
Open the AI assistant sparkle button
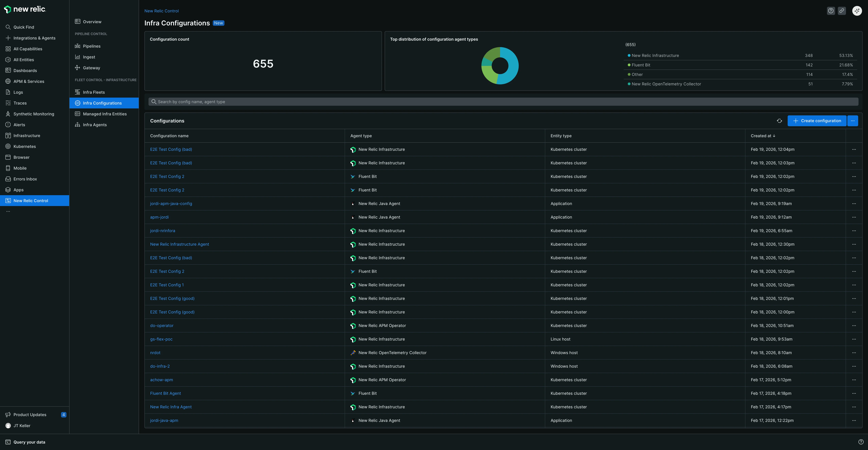tap(857, 11)
